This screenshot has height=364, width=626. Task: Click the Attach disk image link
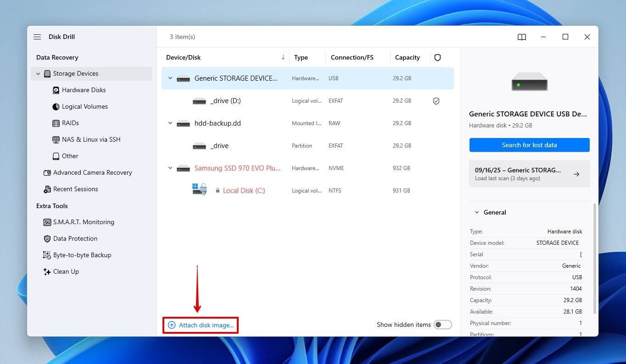click(x=200, y=325)
